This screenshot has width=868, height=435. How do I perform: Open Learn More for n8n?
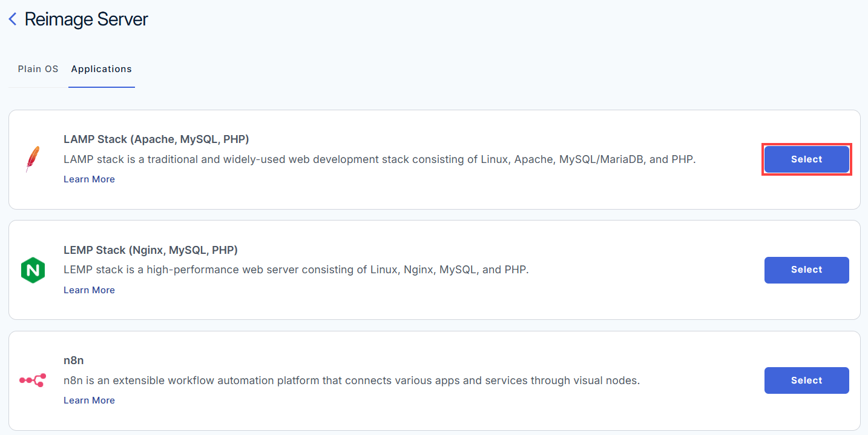89,400
